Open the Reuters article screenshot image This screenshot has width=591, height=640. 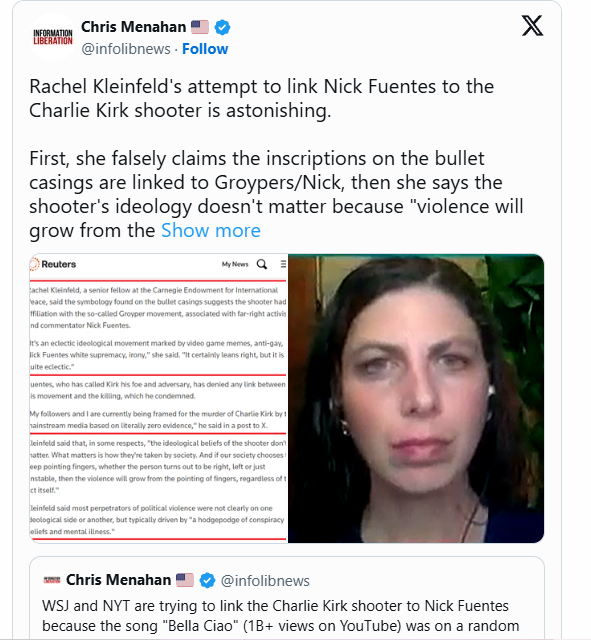tap(158, 398)
